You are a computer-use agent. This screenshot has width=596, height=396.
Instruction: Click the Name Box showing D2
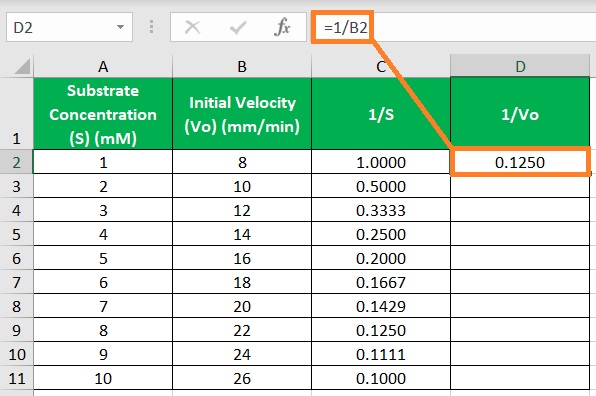point(69,27)
